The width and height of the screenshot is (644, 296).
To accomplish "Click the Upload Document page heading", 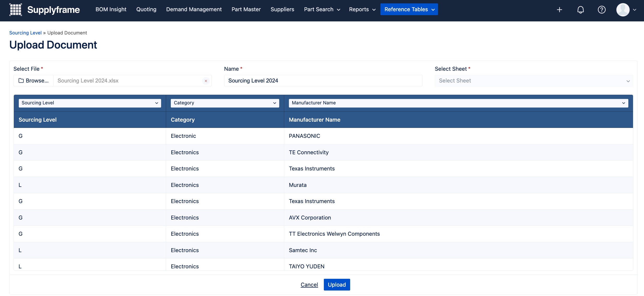I will pyautogui.click(x=53, y=45).
